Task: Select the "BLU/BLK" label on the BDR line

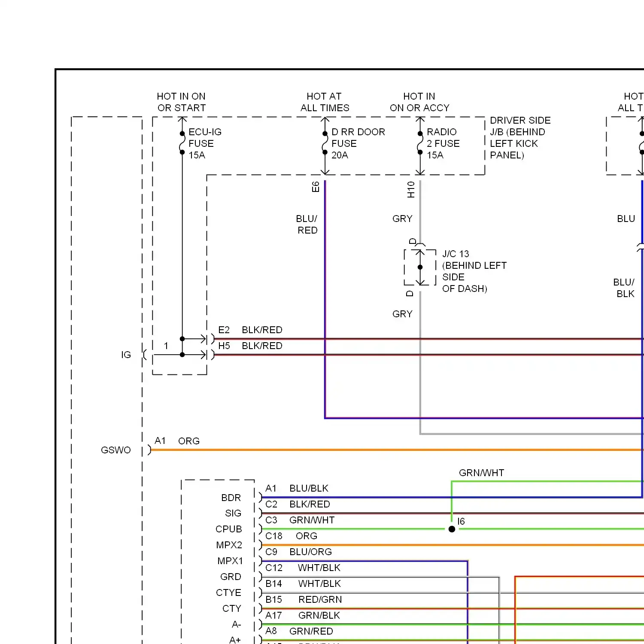Action: (309, 489)
